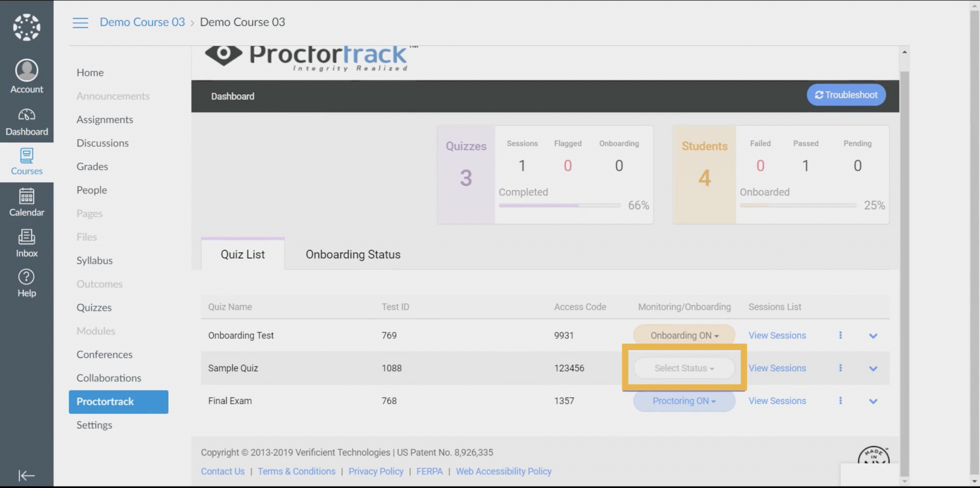Click test ID 1088

click(x=391, y=368)
